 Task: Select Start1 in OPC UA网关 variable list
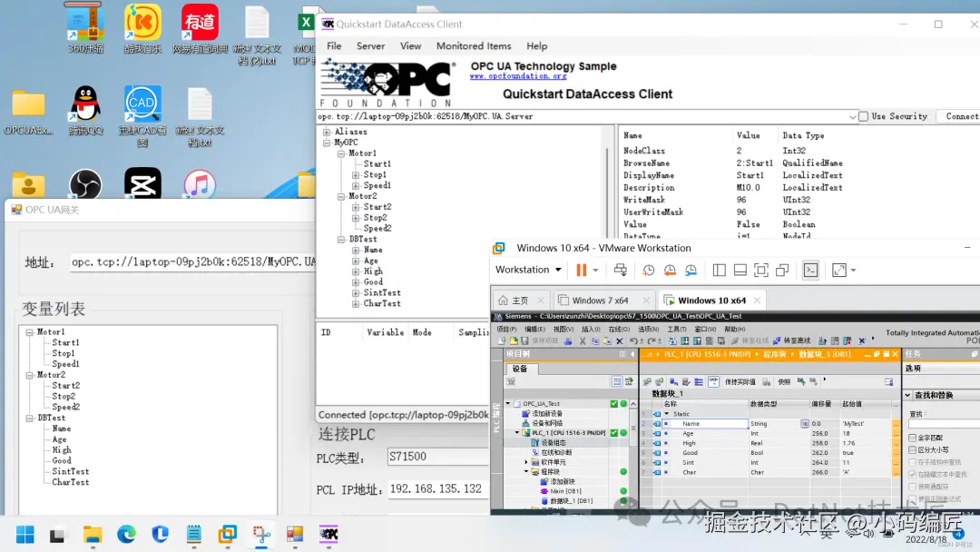65,342
